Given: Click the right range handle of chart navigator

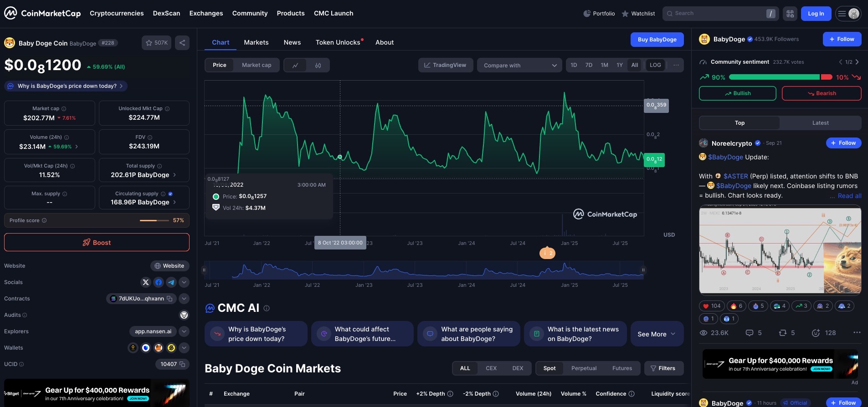Looking at the screenshot, I should [x=643, y=270].
